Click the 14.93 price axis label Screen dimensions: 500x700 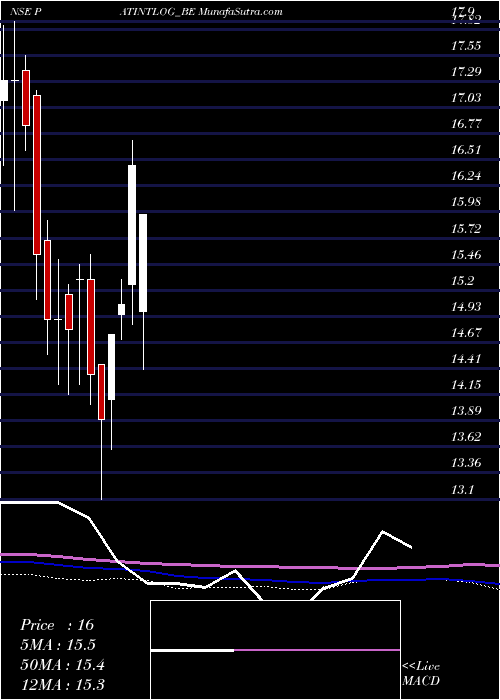coord(466,306)
